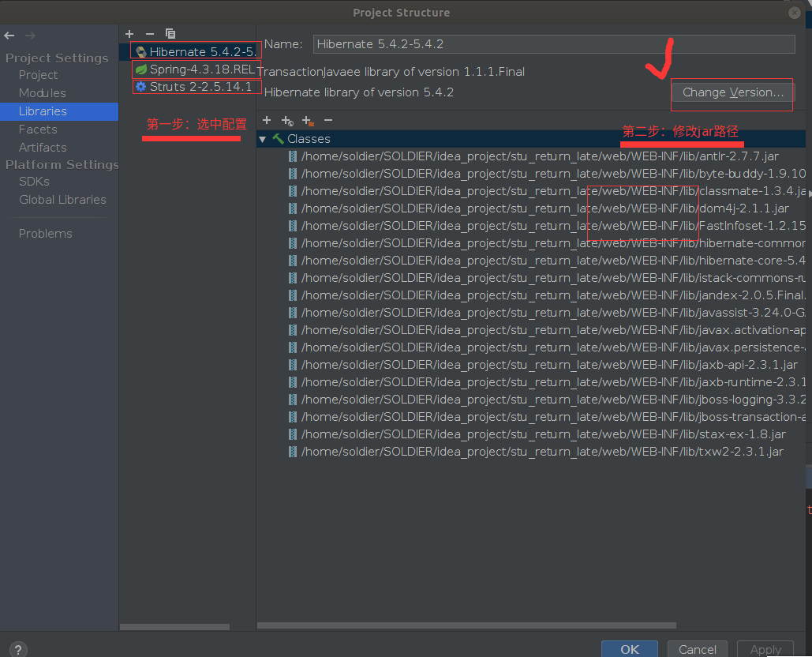Click the forward navigation arrow

click(31, 36)
